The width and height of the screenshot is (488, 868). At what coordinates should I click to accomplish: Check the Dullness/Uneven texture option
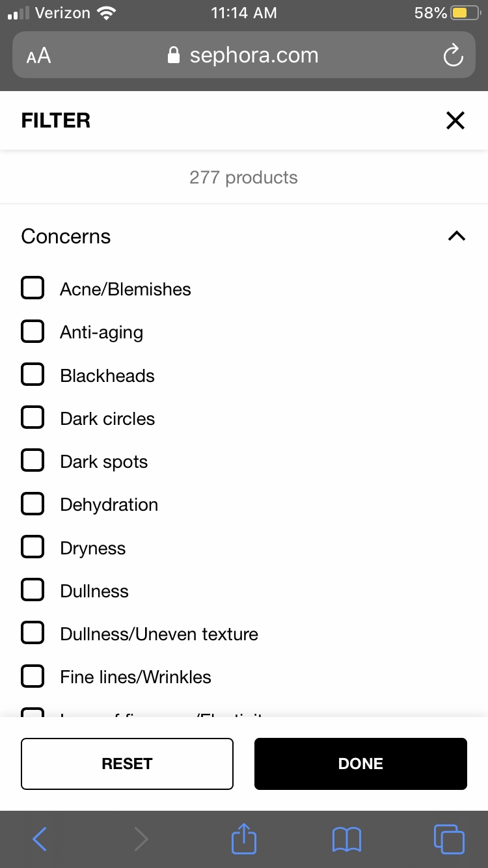coord(33,633)
